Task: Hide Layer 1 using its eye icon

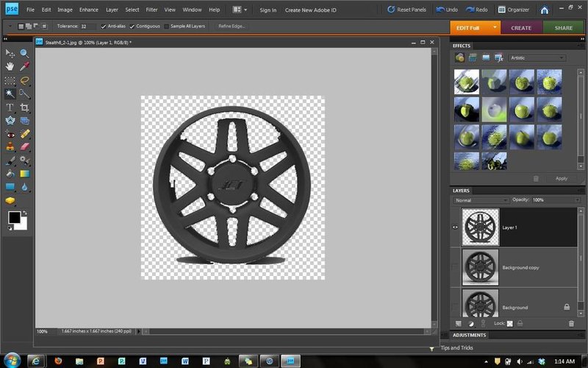Action: pos(455,227)
